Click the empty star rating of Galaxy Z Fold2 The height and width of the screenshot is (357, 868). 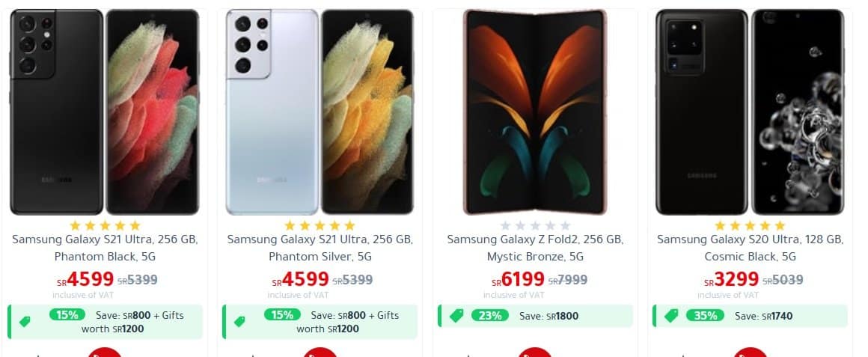pos(535,225)
